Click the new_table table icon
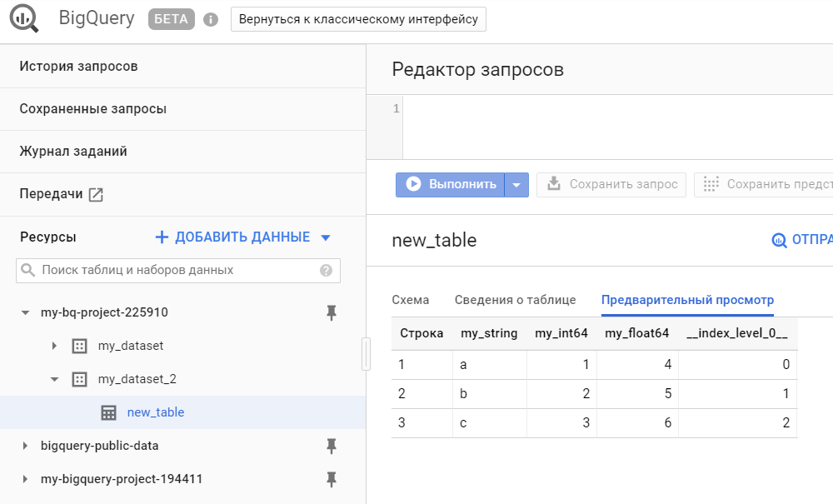The width and height of the screenshot is (833, 504). [108, 412]
